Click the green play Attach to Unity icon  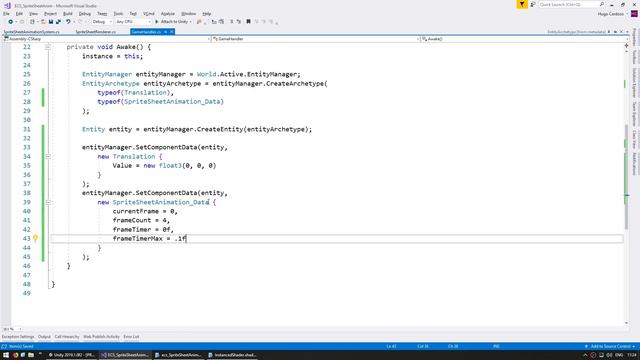point(157,22)
